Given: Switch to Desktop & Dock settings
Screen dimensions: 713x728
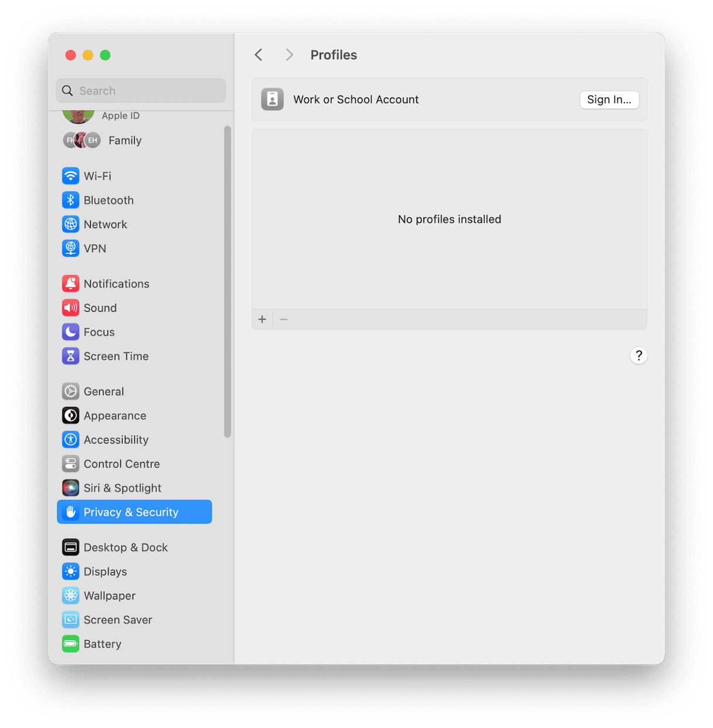Looking at the screenshot, I should [x=125, y=547].
